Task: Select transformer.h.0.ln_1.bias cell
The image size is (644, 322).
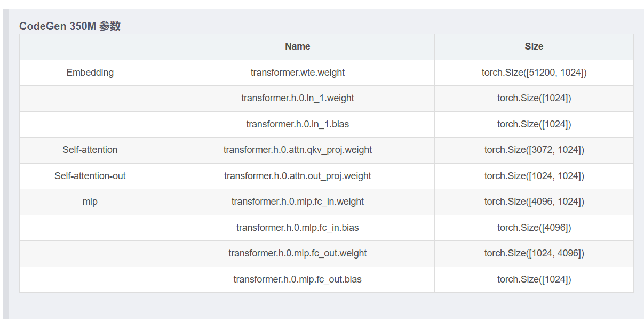Action: click(298, 124)
